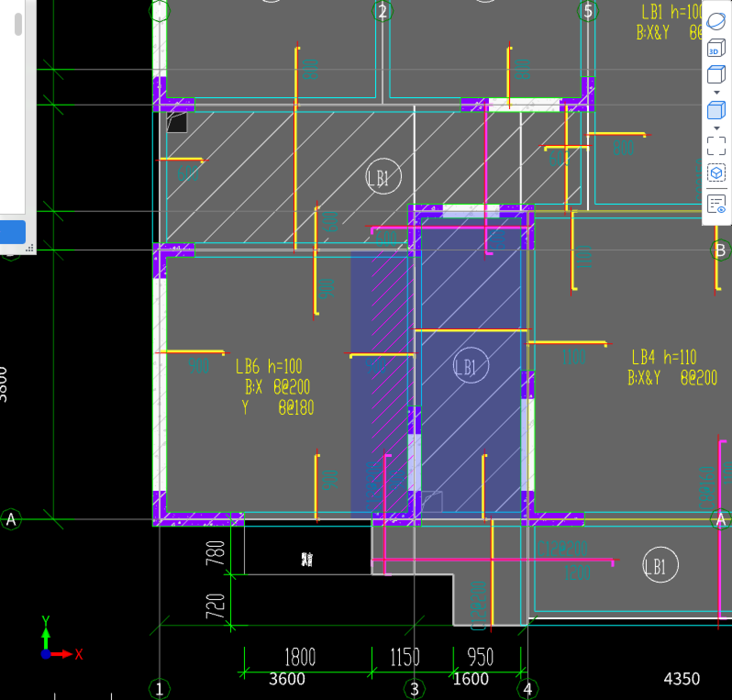Expand the display style dropdown arrow
The image size is (732, 700).
[717, 128]
